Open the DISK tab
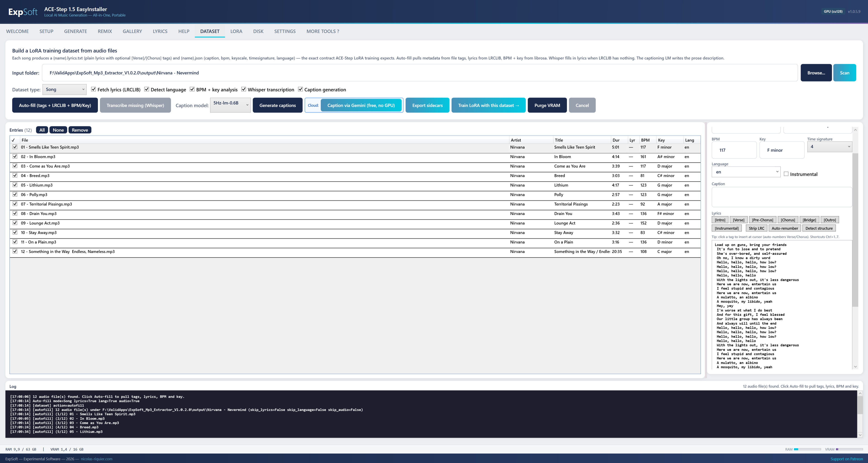This screenshot has width=868, height=463. coord(259,31)
